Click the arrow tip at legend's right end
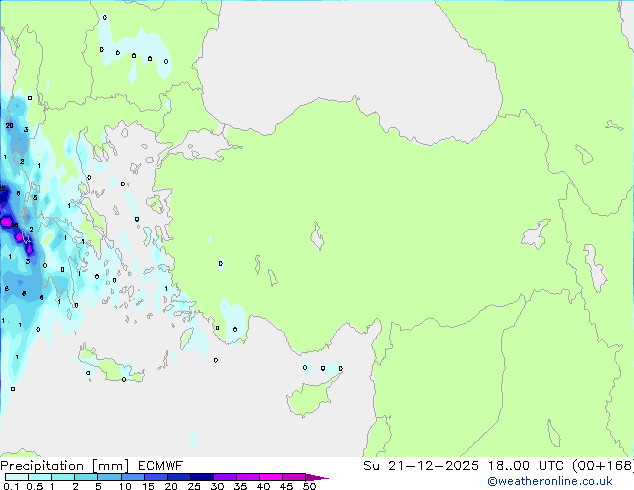 pyautogui.click(x=323, y=477)
